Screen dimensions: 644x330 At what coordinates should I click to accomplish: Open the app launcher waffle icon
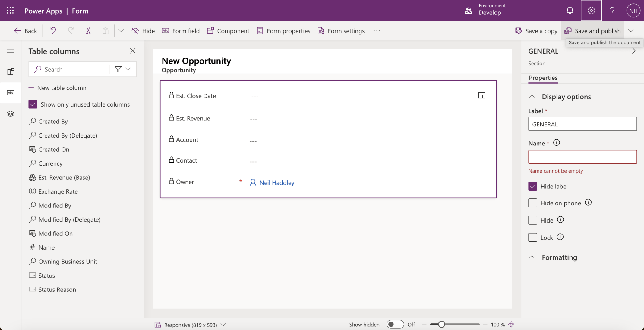coord(10,11)
